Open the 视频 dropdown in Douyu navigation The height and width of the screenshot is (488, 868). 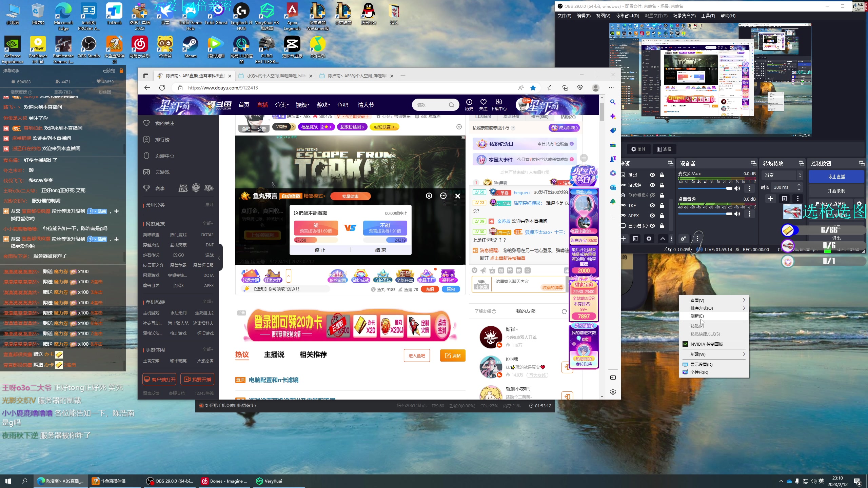[x=302, y=105]
